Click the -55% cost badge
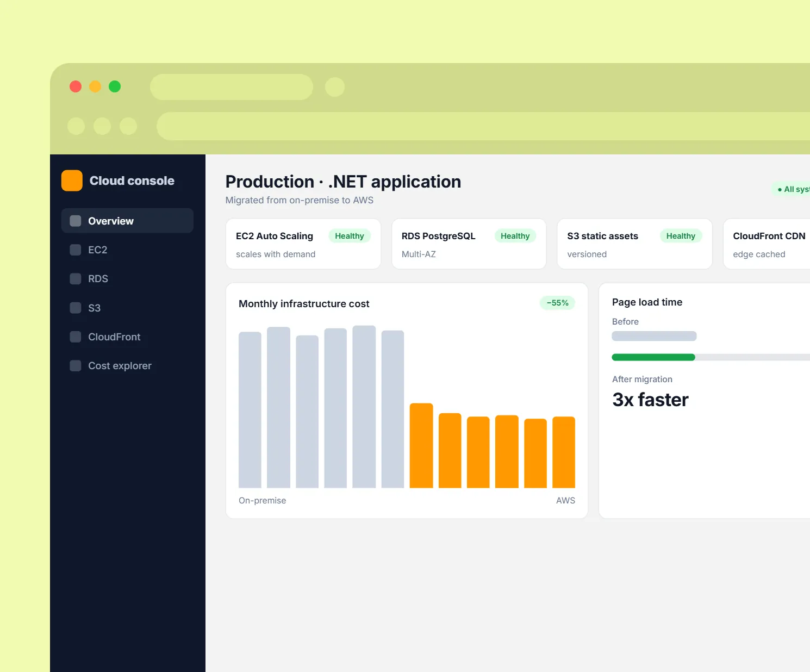The width and height of the screenshot is (810, 672). tap(557, 303)
